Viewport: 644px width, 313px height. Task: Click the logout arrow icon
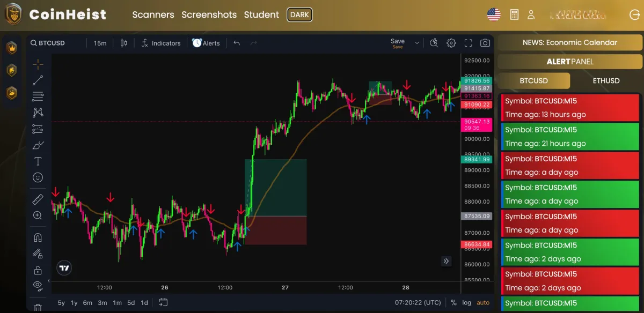[x=634, y=14]
